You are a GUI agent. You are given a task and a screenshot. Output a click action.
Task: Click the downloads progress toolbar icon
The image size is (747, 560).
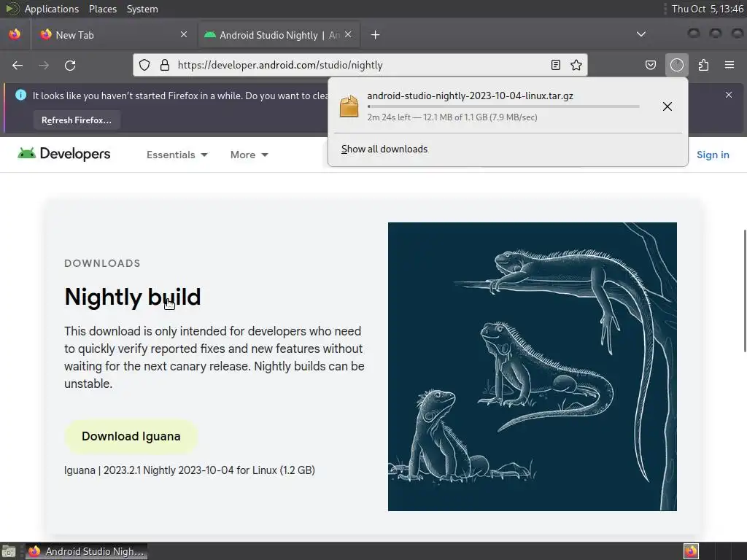(x=677, y=65)
